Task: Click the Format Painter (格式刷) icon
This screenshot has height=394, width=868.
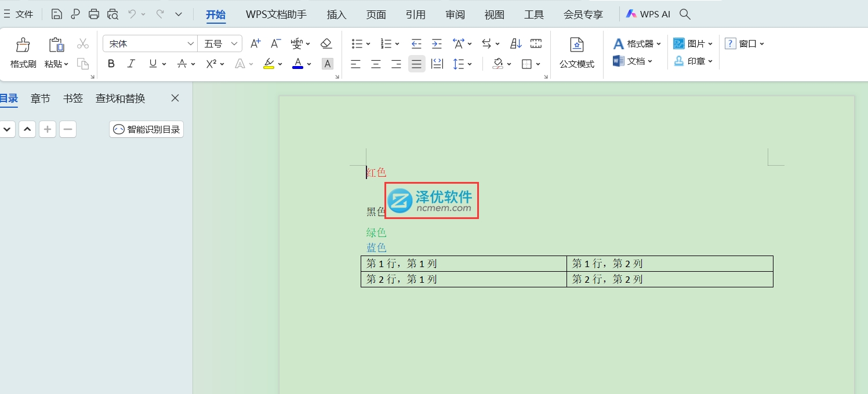Action: pos(23,45)
